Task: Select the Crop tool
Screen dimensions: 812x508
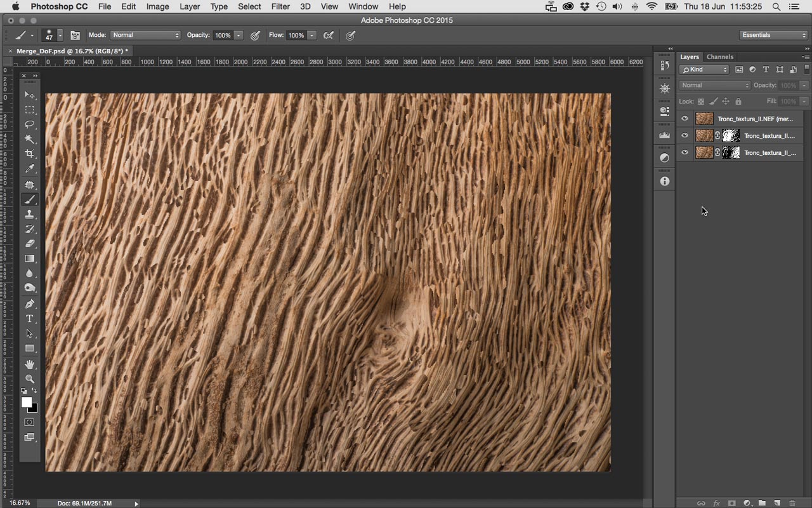Action: 29,154
